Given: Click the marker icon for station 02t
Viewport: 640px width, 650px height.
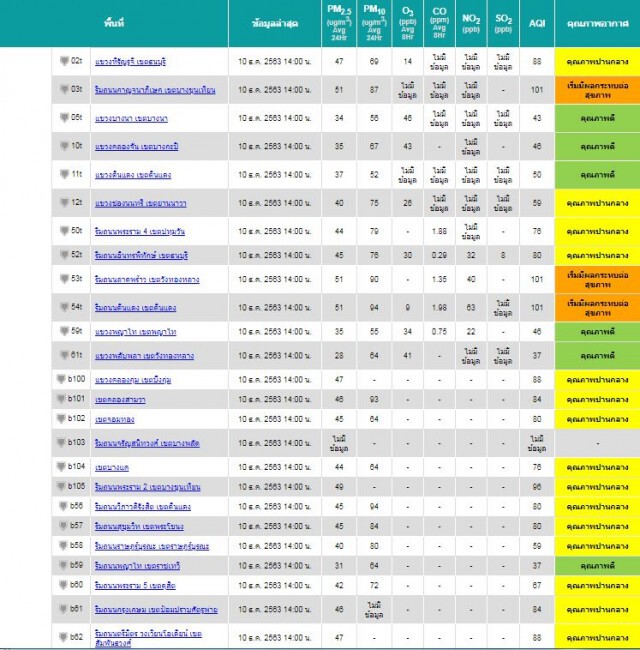Looking at the screenshot, I should tap(64, 61).
